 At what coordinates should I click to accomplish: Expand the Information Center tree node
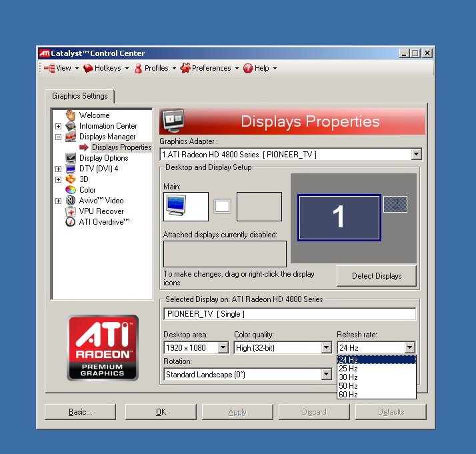(x=58, y=126)
